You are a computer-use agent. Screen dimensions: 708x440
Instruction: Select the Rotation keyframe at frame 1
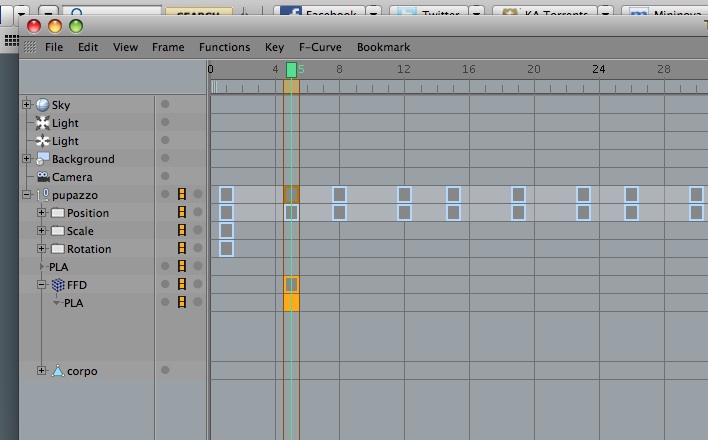(x=226, y=248)
